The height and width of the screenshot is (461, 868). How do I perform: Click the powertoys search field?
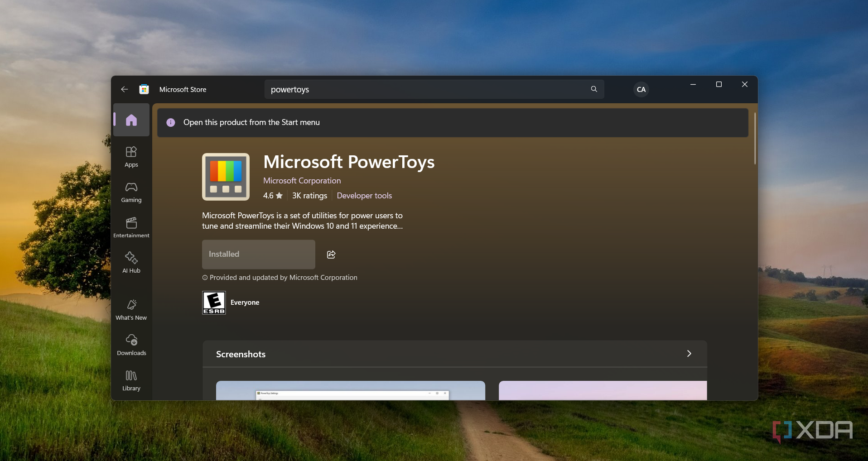(x=426, y=90)
